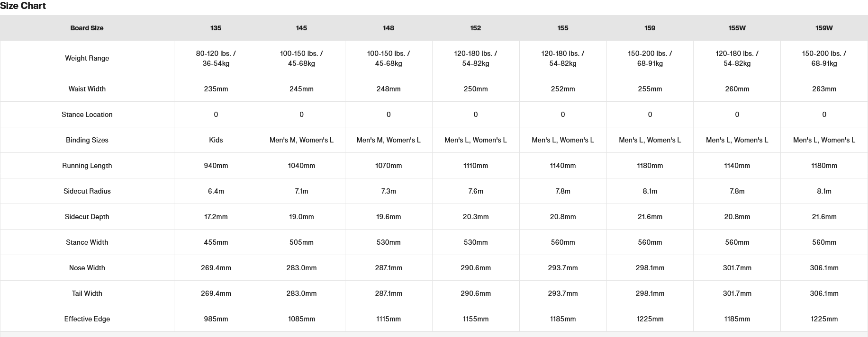Click the 159W column header
The height and width of the screenshot is (337, 868).
click(x=824, y=28)
